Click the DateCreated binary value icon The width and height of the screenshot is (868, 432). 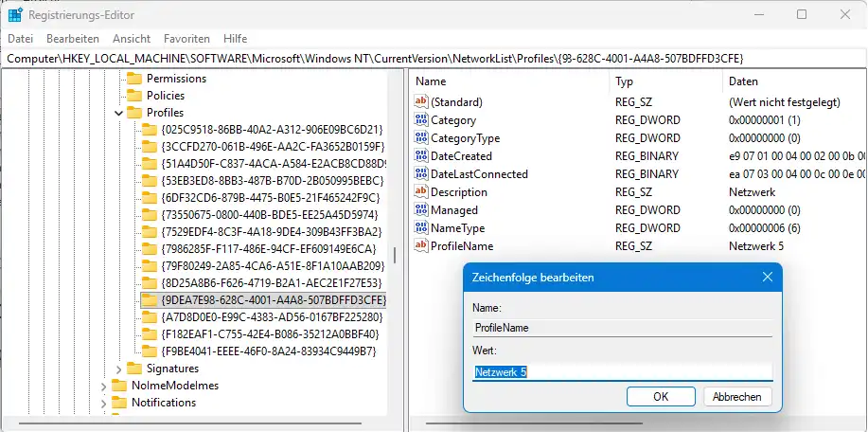coord(421,156)
